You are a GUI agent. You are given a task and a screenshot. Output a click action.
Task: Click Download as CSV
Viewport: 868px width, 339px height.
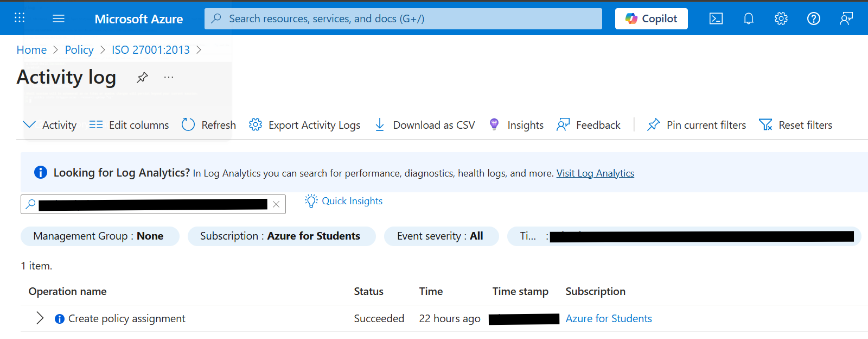point(425,125)
